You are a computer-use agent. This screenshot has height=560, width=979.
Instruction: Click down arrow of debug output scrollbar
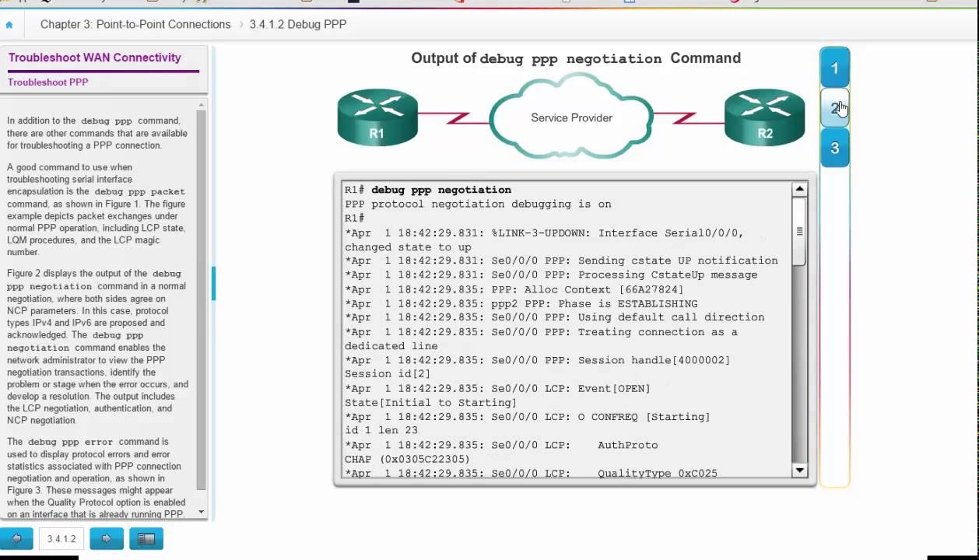799,470
